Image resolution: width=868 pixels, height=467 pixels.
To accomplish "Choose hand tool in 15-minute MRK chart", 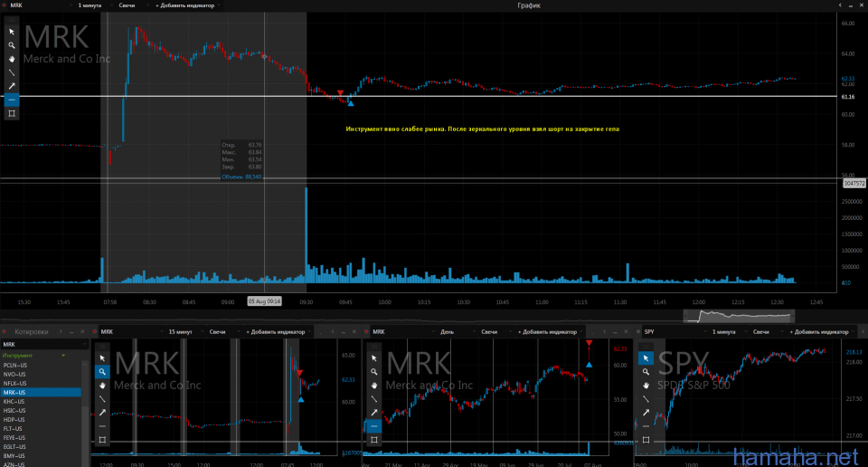I will click(x=102, y=385).
